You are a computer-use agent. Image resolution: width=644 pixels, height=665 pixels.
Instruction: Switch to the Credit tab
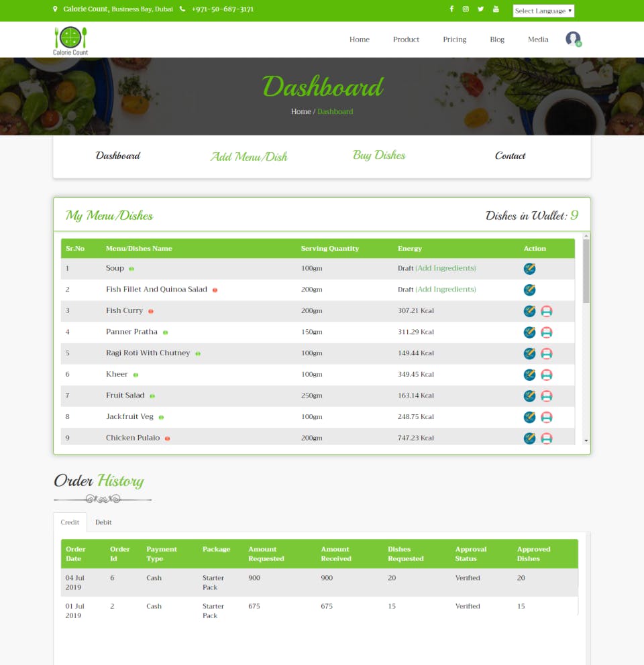click(x=70, y=522)
